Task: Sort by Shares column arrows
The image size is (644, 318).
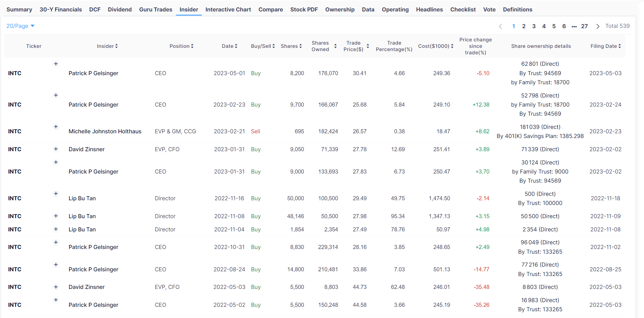Action: point(301,46)
